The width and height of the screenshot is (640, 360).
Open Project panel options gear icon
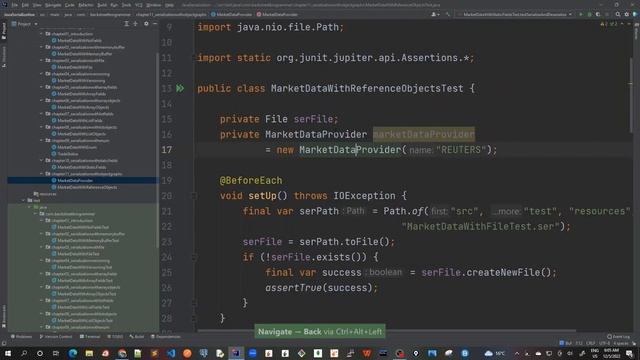coord(146,24)
